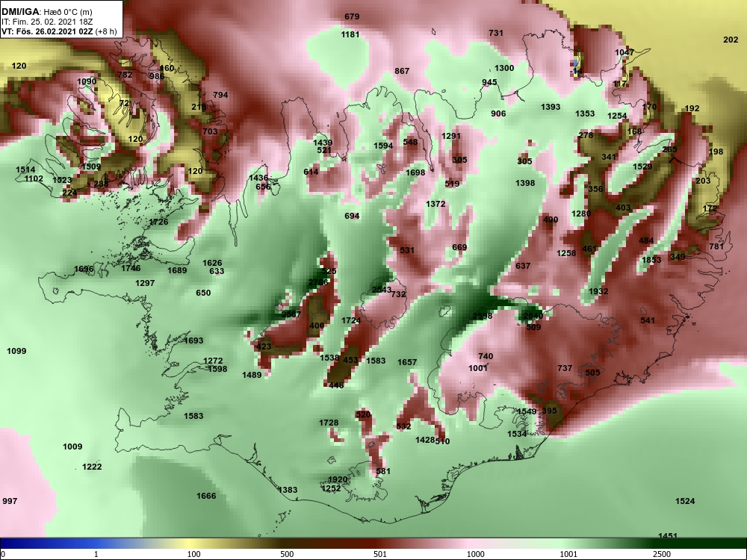Click the map value "2840"
Viewport: 747px width, 560px height.
(x=533, y=316)
